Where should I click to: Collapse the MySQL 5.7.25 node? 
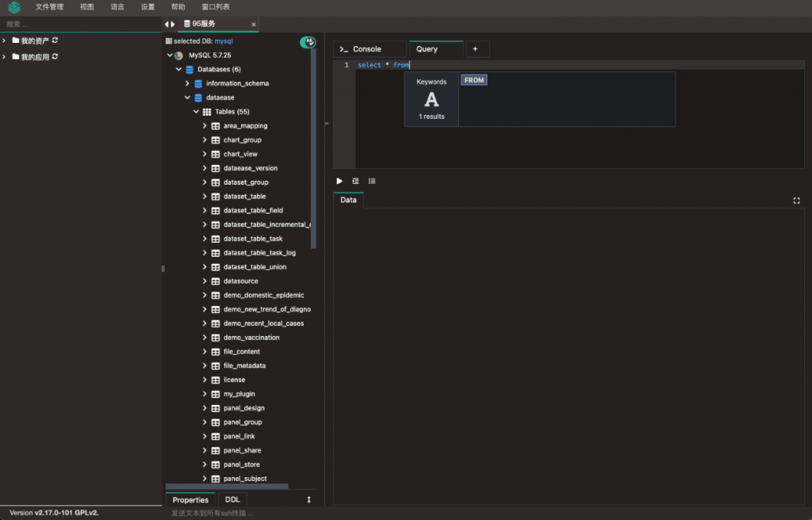coord(170,55)
